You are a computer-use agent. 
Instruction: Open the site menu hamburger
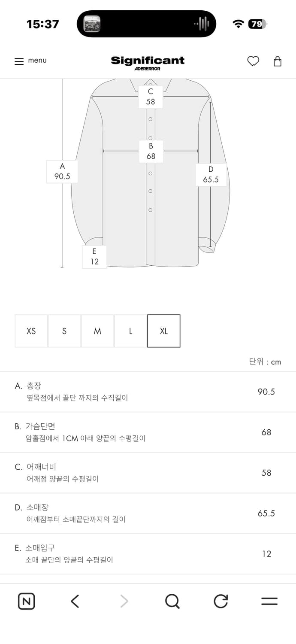pyautogui.click(x=19, y=61)
